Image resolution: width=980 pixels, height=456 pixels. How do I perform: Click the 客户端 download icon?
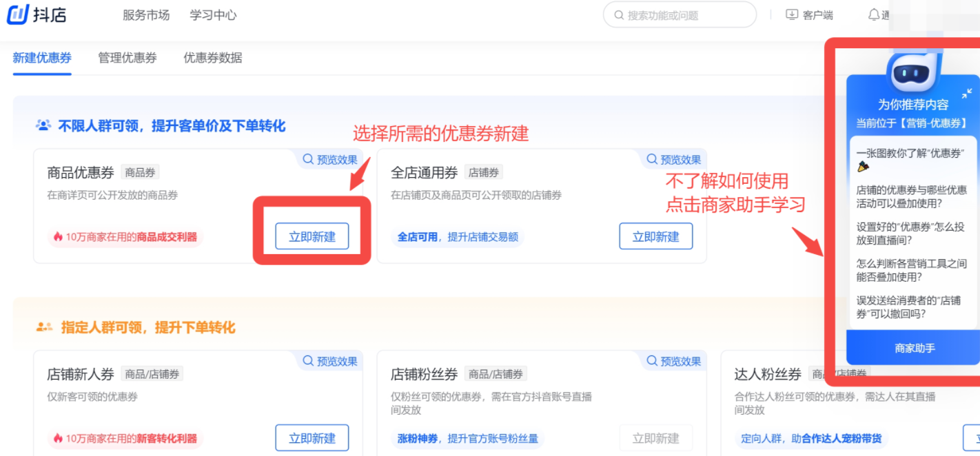[792, 14]
